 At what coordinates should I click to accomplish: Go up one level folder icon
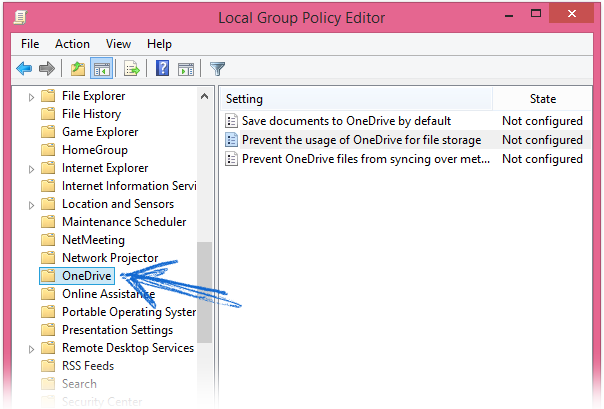[x=78, y=69]
